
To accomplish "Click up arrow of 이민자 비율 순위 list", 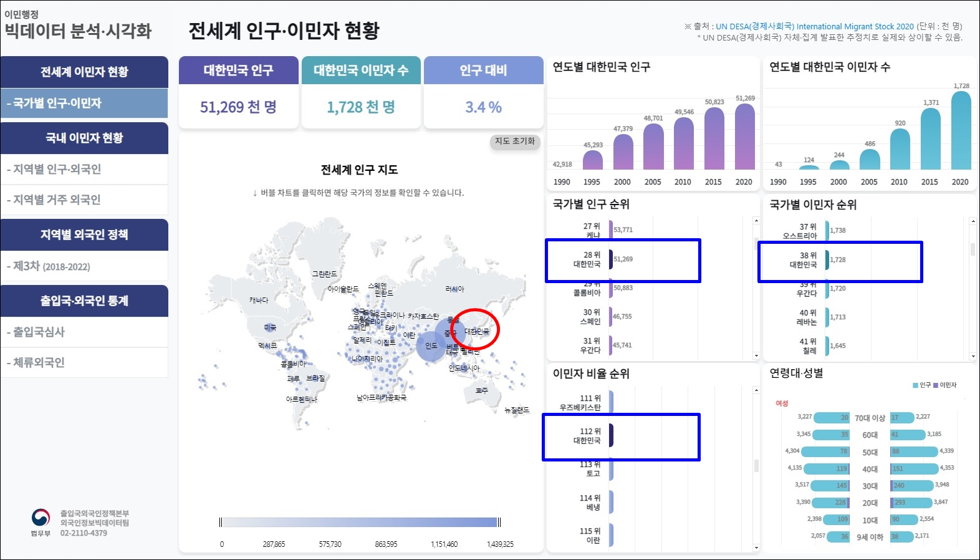I will [x=756, y=390].
